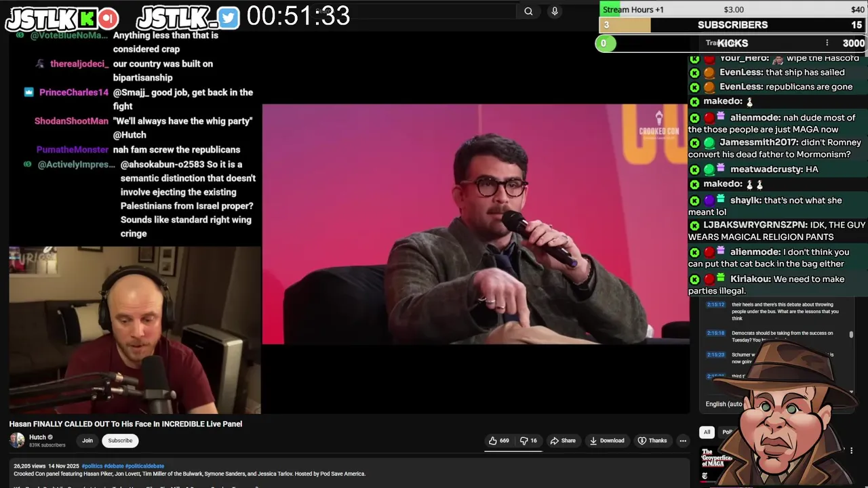Screen dimensions: 868x488
Task: Open transcript language dropdown English (auto
Action: [x=723, y=404]
